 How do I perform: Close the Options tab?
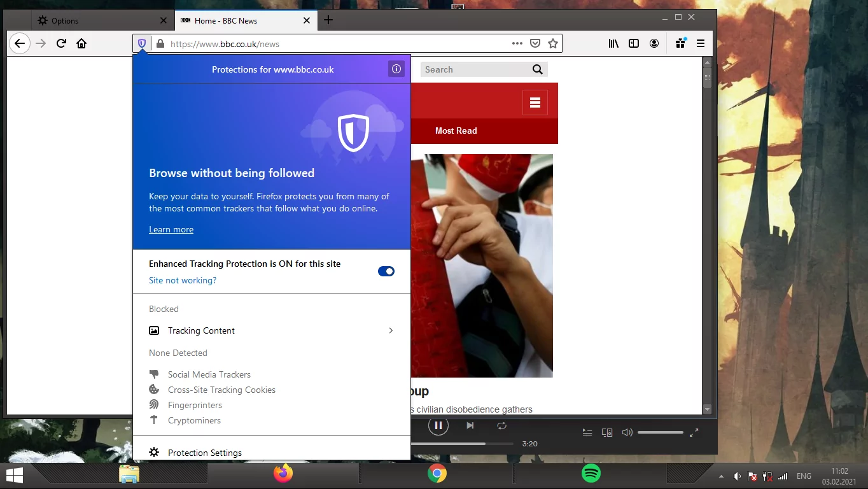point(164,20)
